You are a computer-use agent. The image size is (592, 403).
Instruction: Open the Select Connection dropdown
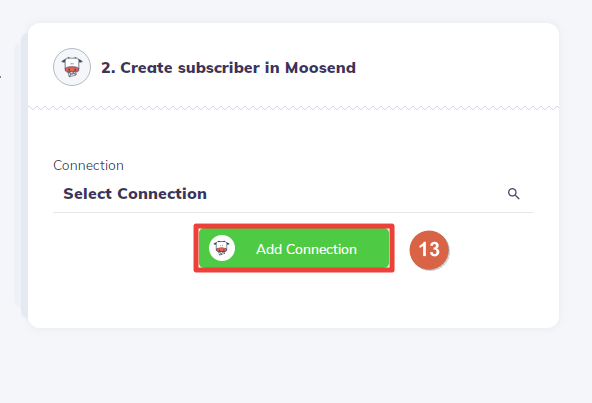293,194
